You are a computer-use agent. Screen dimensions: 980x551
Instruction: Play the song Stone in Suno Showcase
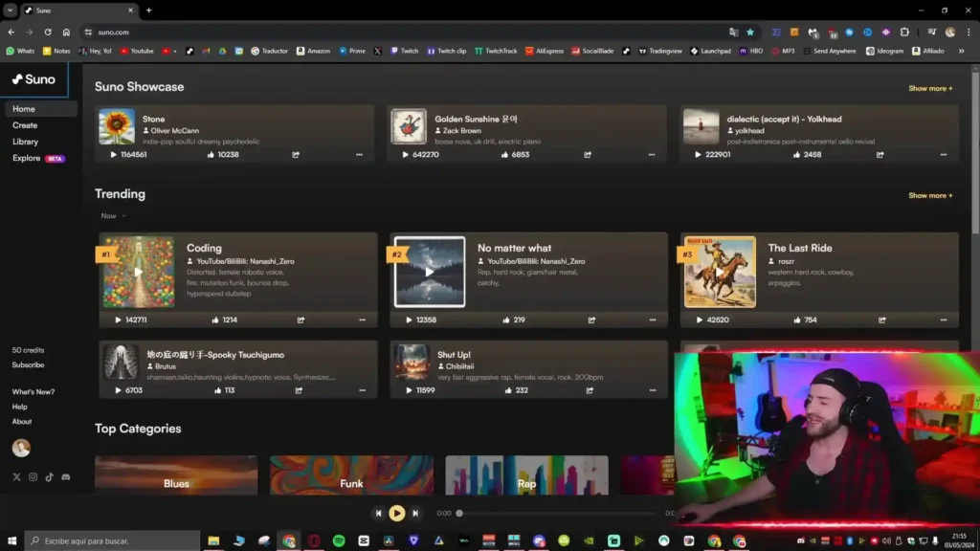point(114,155)
